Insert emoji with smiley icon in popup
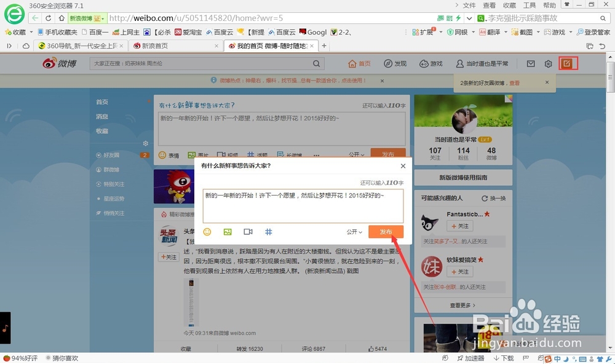 click(207, 232)
